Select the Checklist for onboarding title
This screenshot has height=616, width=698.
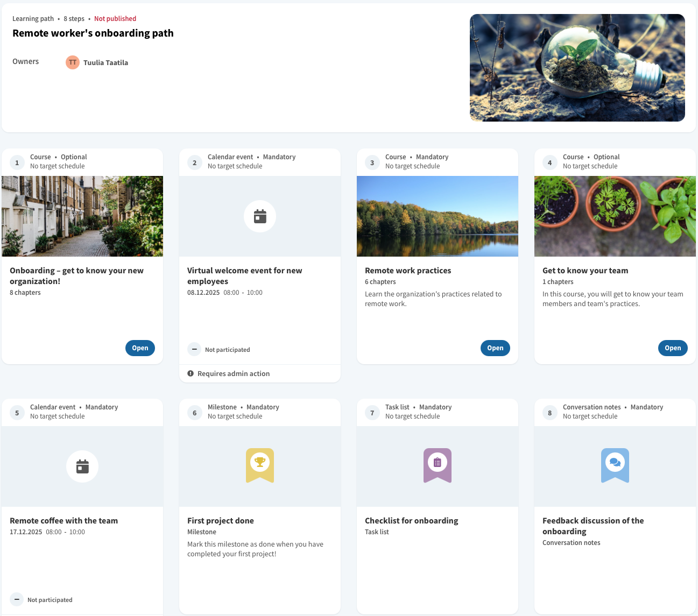click(x=412, y=521)
